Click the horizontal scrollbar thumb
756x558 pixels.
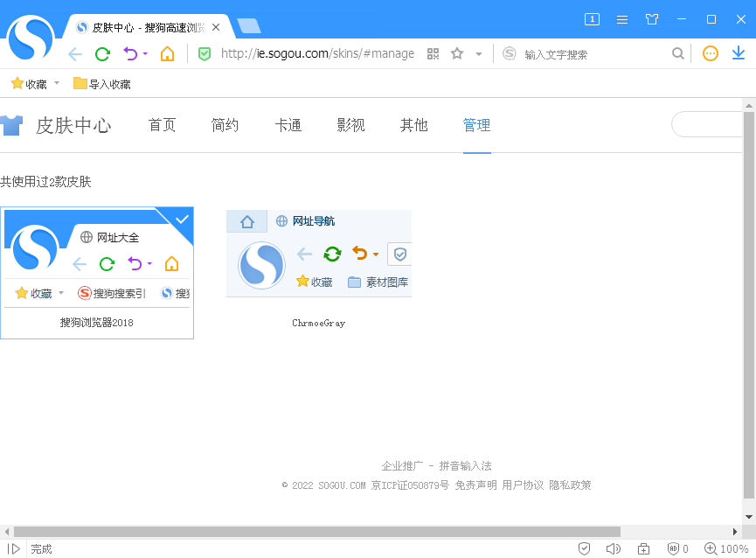pos(316,532)
